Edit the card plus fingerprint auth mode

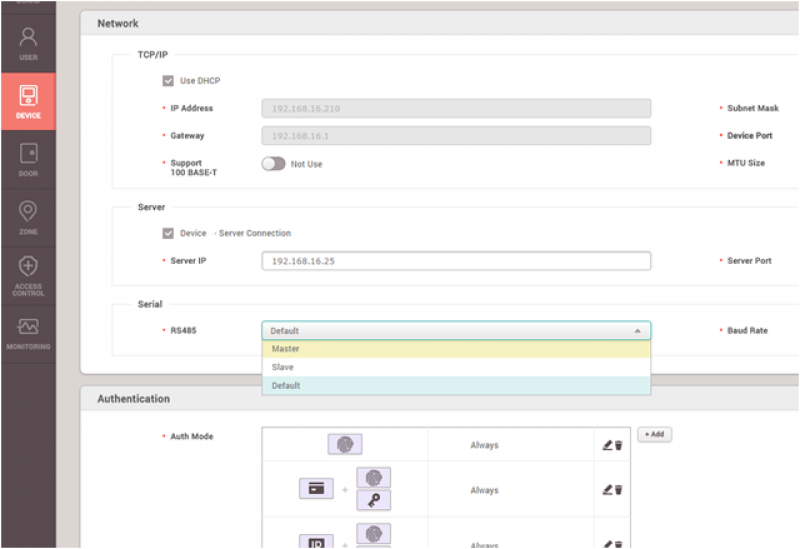pyautogui.click(x=607, y=490)
